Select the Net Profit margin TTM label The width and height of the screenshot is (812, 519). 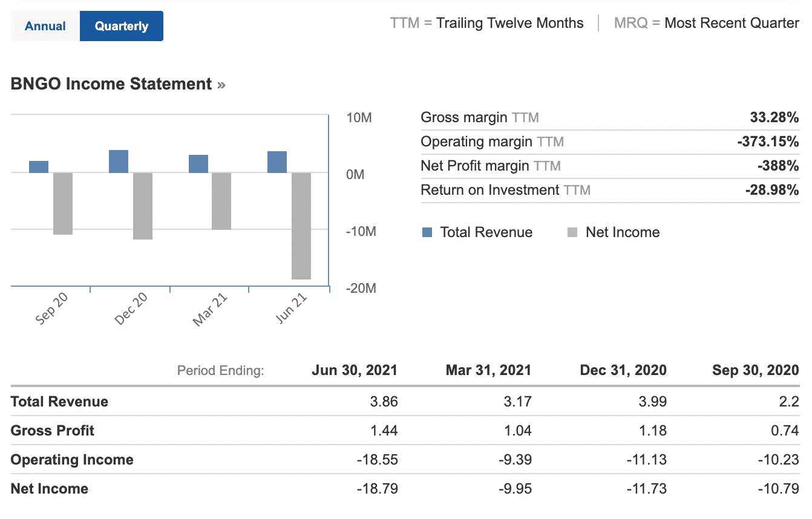click(x=491, y=166)
